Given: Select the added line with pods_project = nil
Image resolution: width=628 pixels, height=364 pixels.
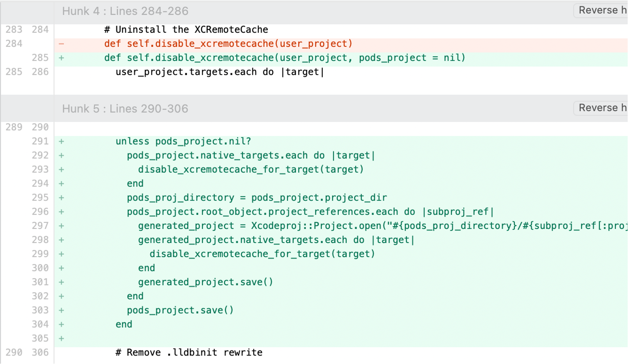Looking at the screenshot, I should click(285, 58).
